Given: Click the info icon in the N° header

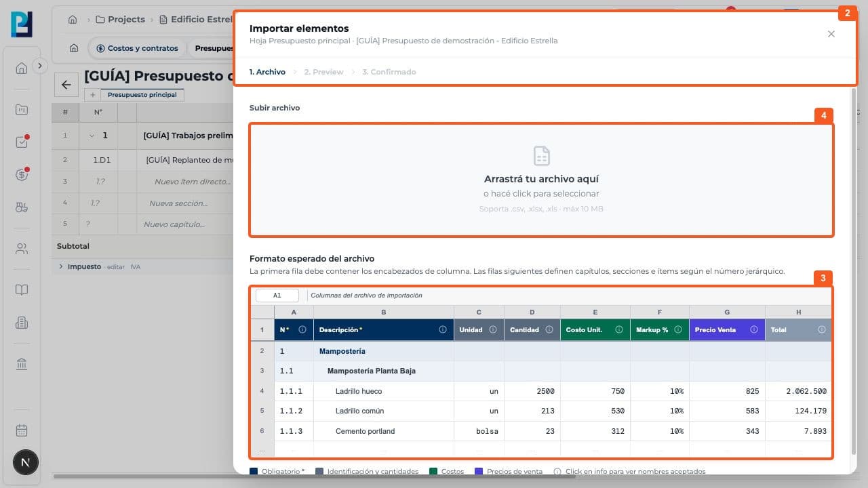Looking at the screenshot, I should click(302, 330).
